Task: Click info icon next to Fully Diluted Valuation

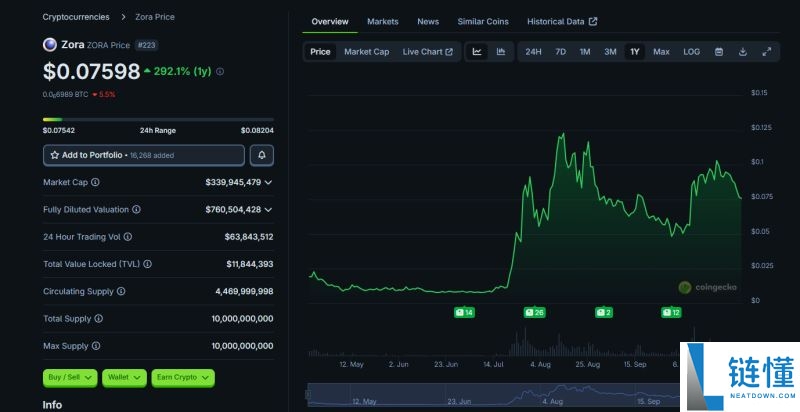Action: [x=136, y=209]
